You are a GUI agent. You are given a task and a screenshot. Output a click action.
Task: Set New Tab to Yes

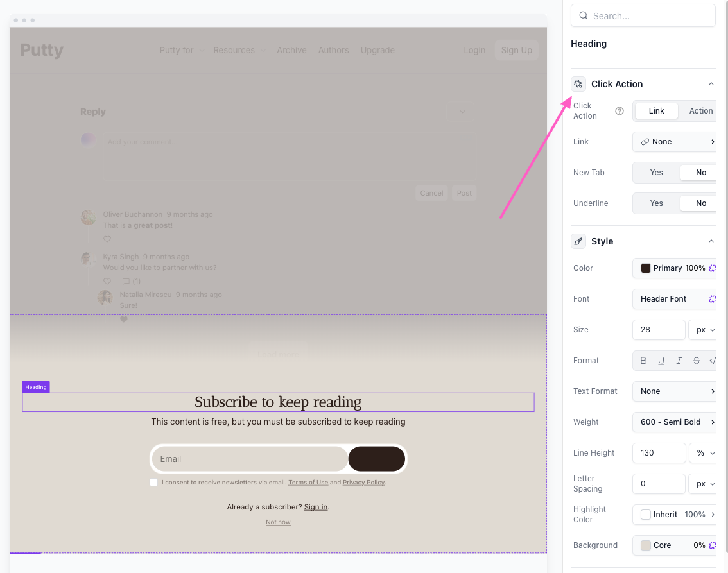point(656,173)
